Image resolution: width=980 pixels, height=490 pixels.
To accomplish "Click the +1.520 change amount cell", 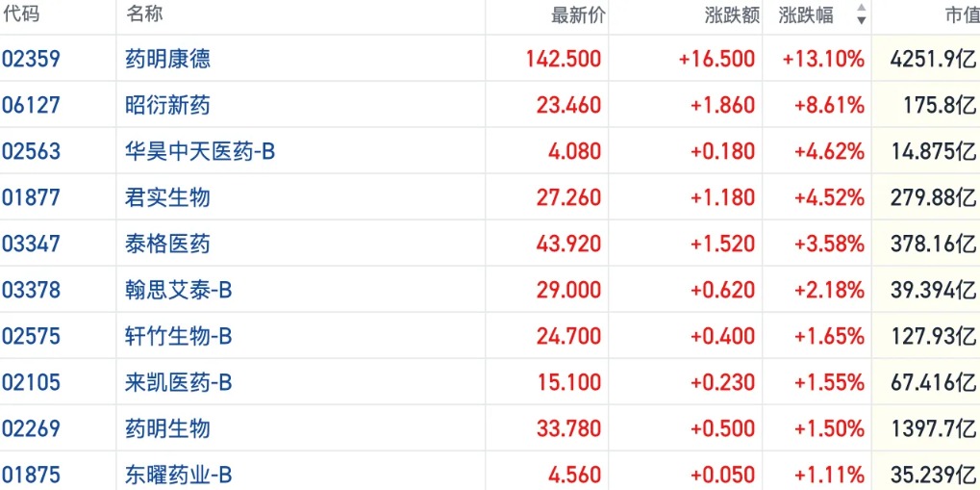I will [x=722, y=244].
